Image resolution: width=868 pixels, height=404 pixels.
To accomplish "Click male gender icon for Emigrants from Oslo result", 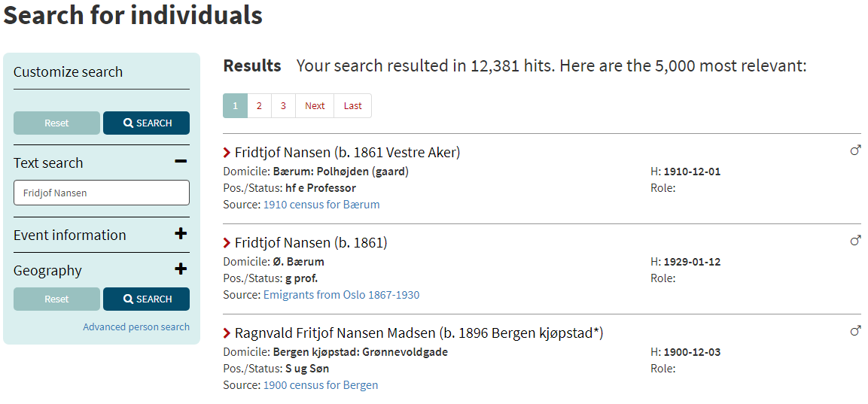I will [x=855, y=241].
